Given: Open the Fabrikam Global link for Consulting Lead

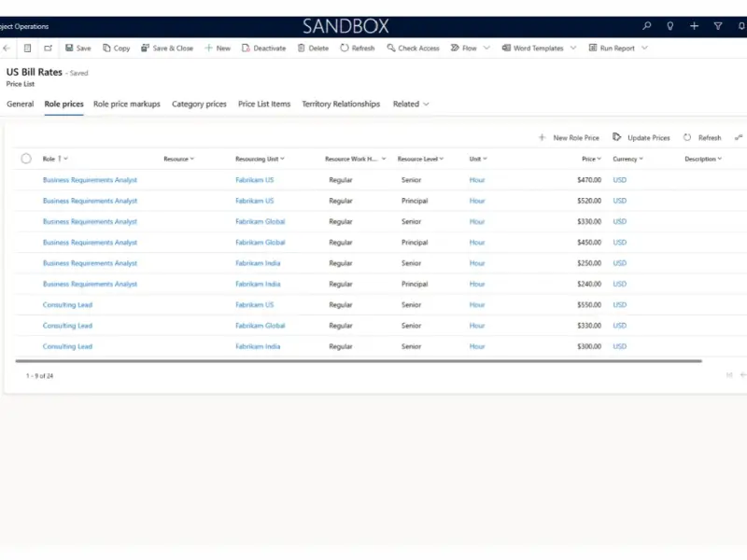Looking at the screenshot, I should [260, 326].
